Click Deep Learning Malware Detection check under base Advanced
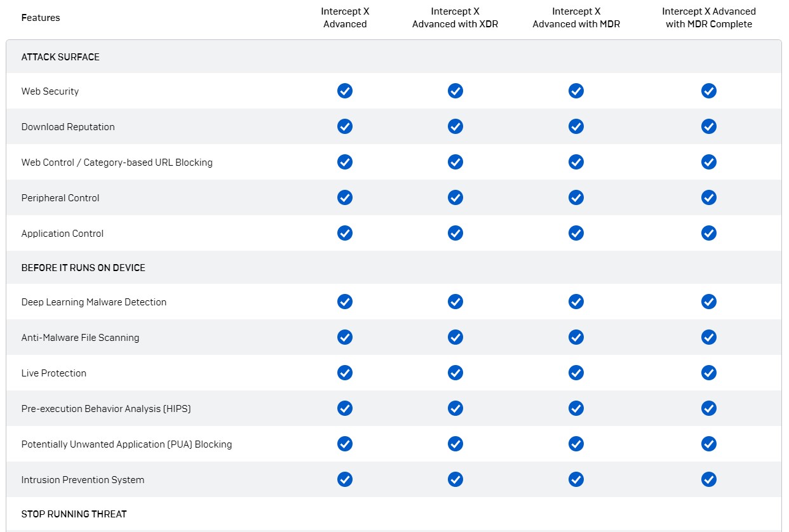 click(345, 302)
